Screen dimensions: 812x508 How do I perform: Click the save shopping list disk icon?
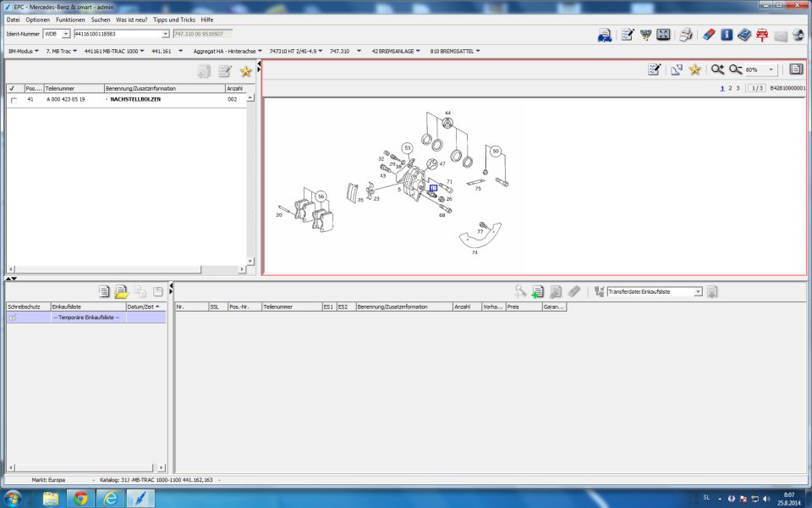pyautogui.click(x=158, y=291)
